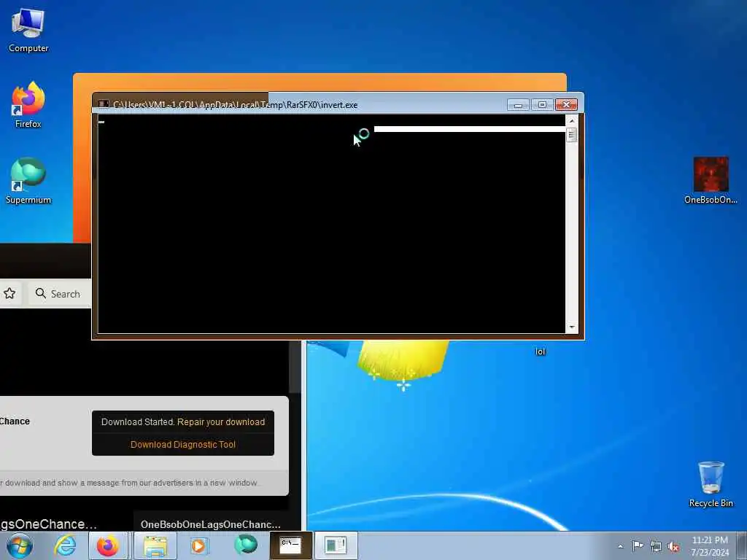Click the Show Desktop strip on the taskbar

coord(742,545)
